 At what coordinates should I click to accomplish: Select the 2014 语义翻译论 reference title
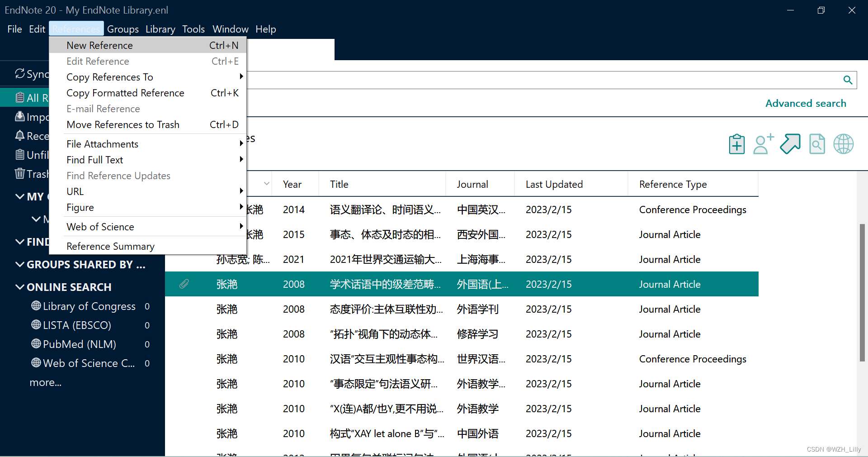click(385, 209)
